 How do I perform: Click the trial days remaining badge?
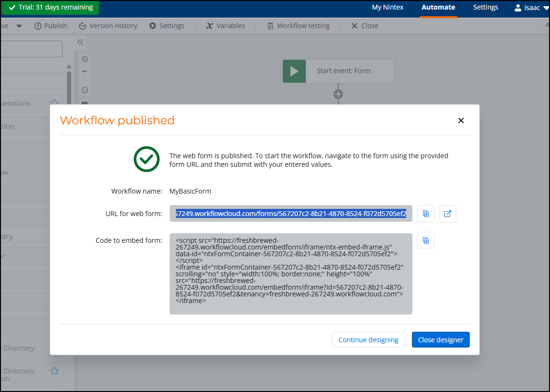[50, 7]
